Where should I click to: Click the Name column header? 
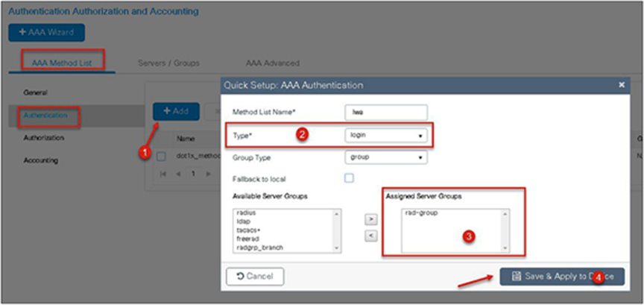coord(186,139)
